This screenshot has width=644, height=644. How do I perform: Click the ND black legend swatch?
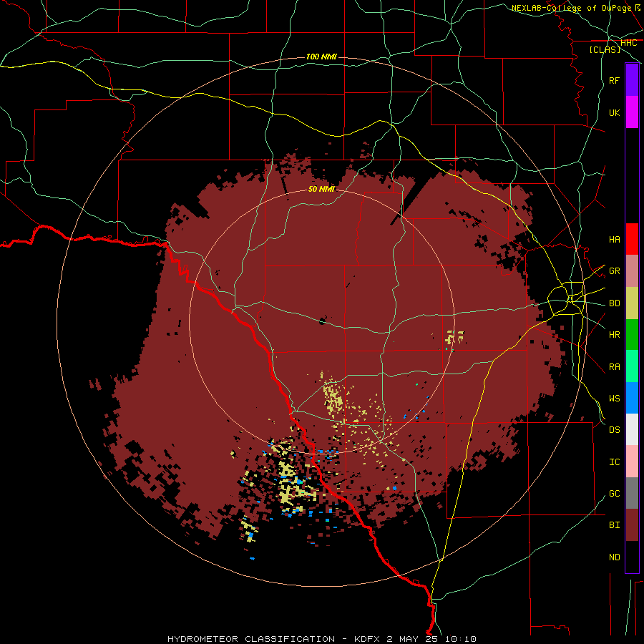point(632,557)
